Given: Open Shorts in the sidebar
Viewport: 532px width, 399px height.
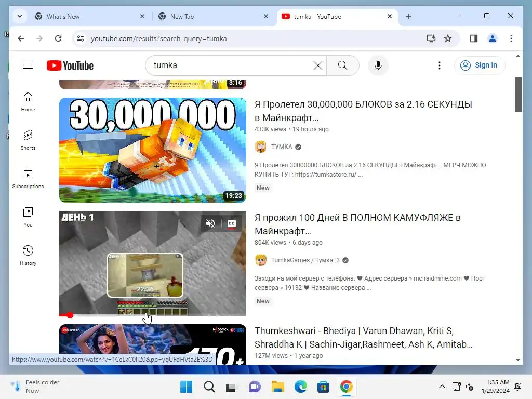Looking at the screenshot, I should point(28,140).
